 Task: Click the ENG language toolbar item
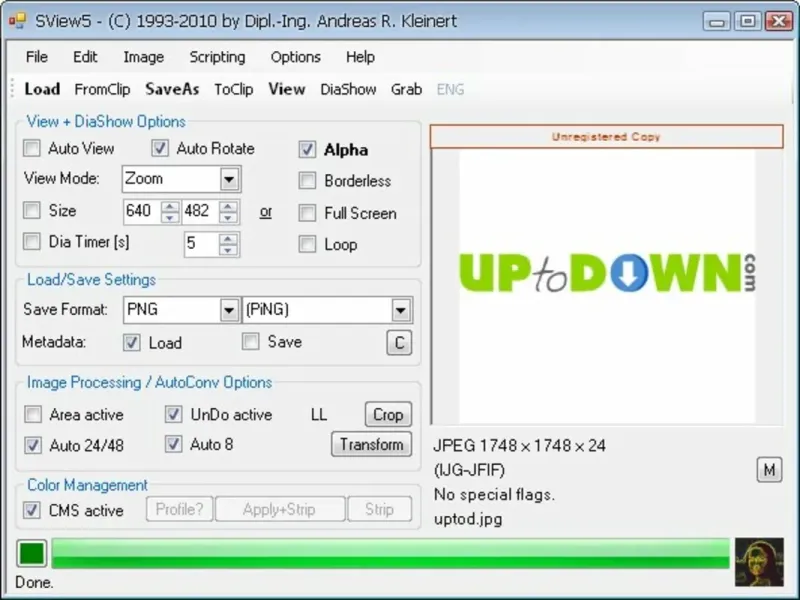pyautogui.click(x=450, y=89)
